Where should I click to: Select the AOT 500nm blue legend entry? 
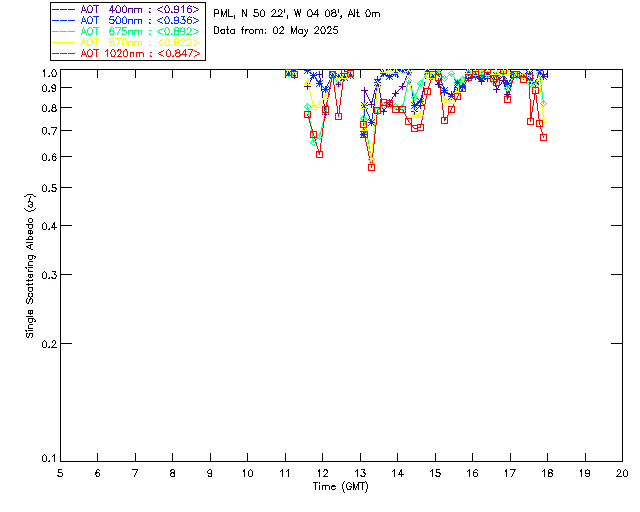(x=127, y=19)
